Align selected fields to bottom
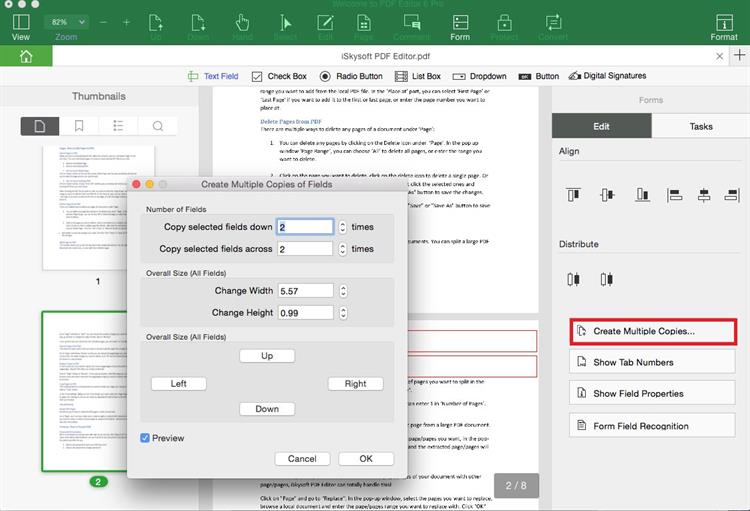This screenshot has height=511, width=750. 642,195
